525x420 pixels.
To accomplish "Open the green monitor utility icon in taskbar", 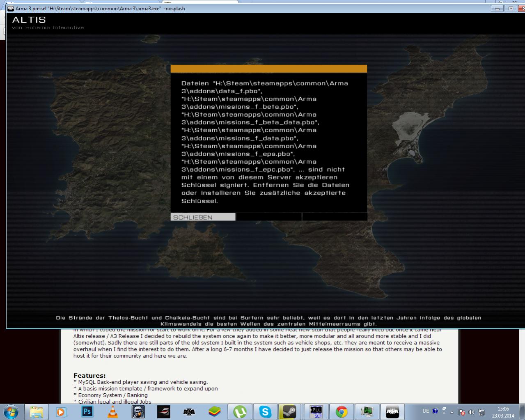I will click(x=367, y=411).
